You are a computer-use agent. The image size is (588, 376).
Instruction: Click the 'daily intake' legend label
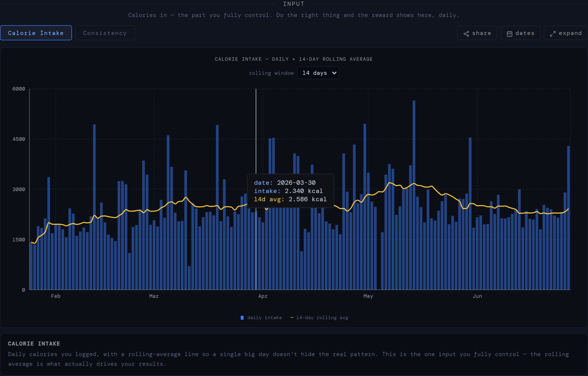click(x=264, y=318)
